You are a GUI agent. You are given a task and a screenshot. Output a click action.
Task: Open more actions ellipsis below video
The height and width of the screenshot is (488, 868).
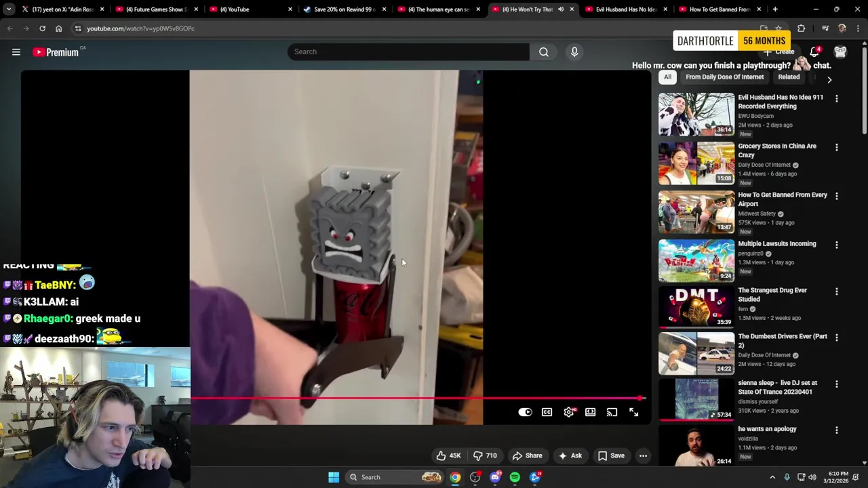pos(643,455)
